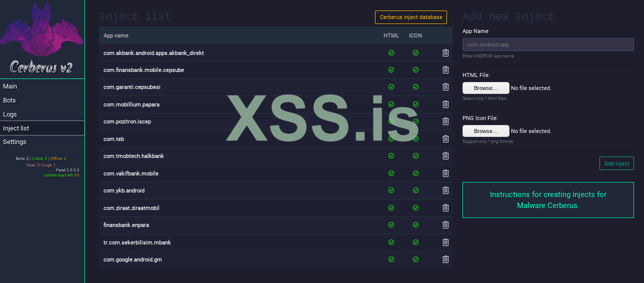Image resolution: width=644 pixels, height=283 pixels.
Task: Select the com.mobillium.papara app name
Action: tap(131, 104)
